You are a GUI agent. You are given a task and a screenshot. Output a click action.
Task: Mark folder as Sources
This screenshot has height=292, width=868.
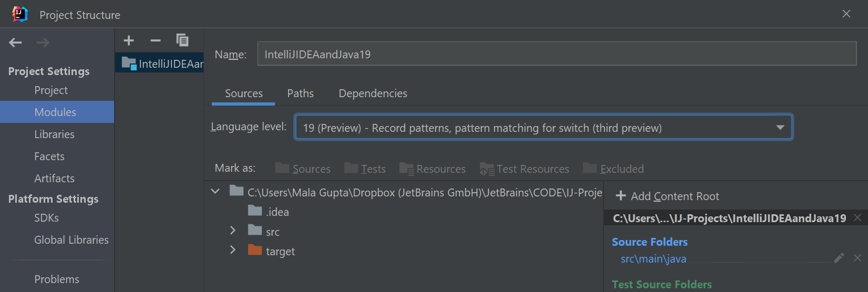[303, 169]
